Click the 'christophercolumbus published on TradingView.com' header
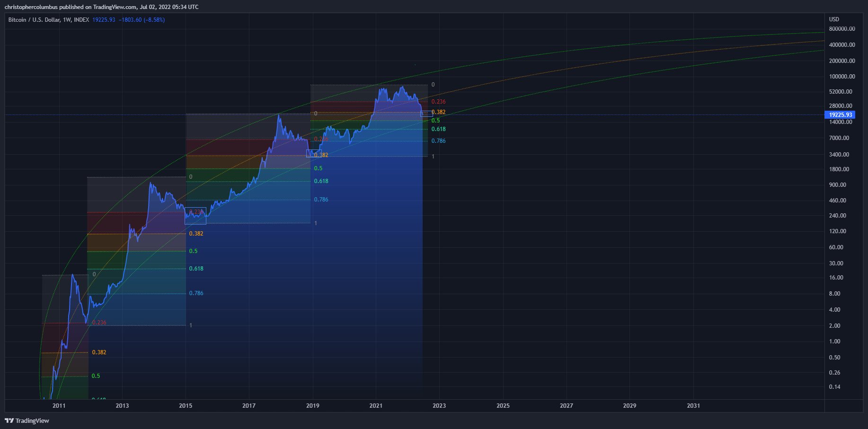The height and width of the screenshot is (429, 868). (70, 7)
